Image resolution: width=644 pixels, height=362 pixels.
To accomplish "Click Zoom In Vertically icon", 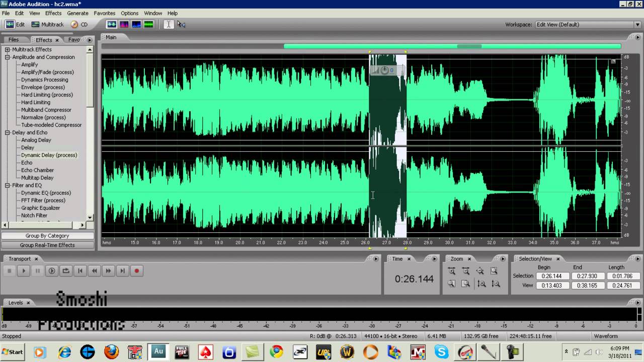I will pos(481,284).
